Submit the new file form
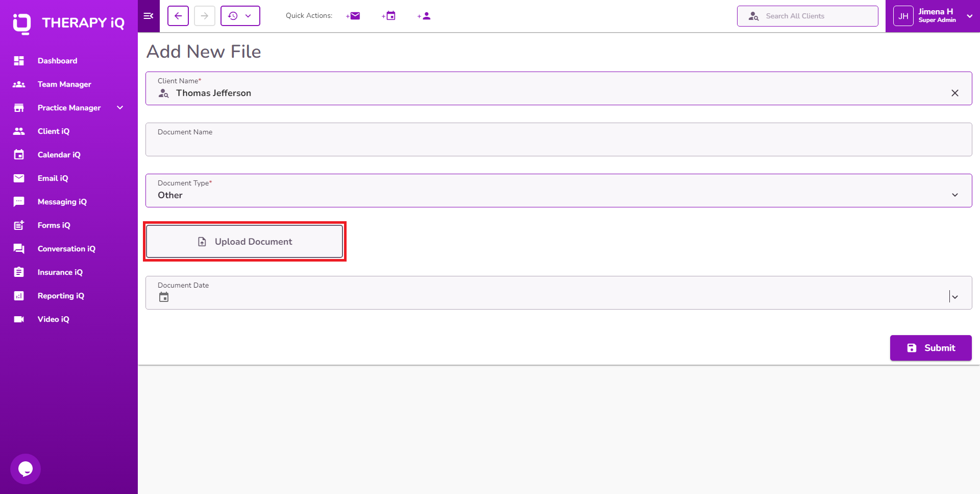 click(930, 348)
